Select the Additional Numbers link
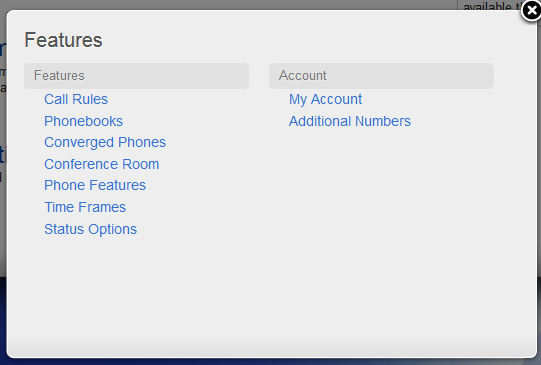Screen dimensions: 541x365 [350, 121]
